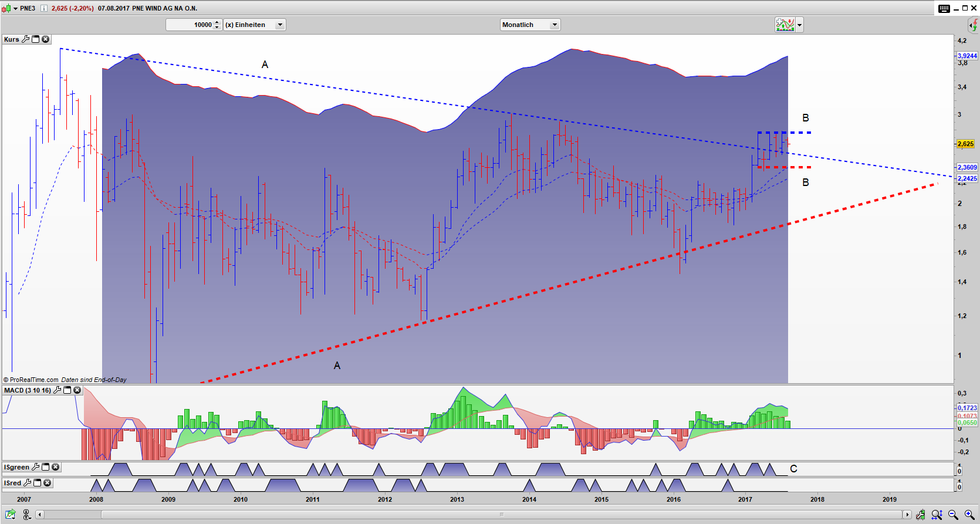Open the Kurs panel wrench settings
980x524 pixels.
pos(26,39)
